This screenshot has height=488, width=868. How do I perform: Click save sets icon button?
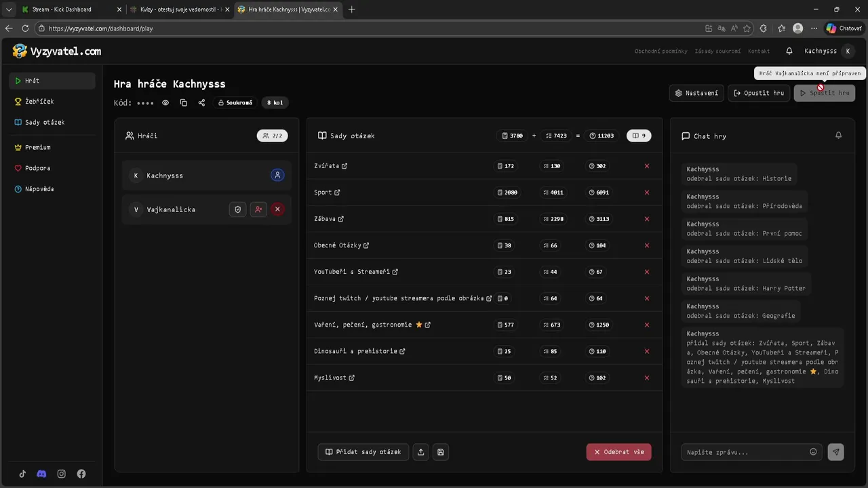point(441,452)
